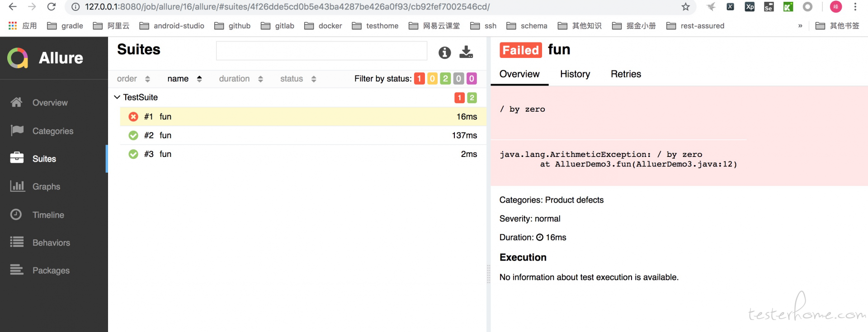Toggle the red failed status filter

419,79
